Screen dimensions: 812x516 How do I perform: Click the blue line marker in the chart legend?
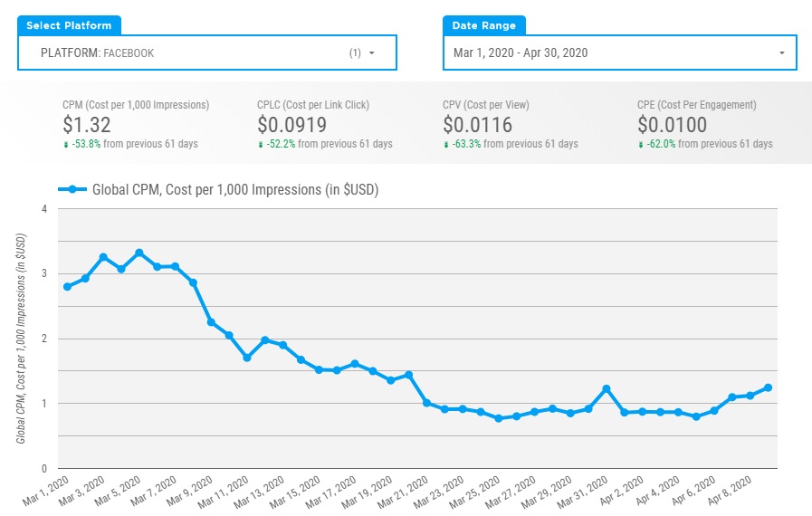pyautogui.click(x=72, y=189)
